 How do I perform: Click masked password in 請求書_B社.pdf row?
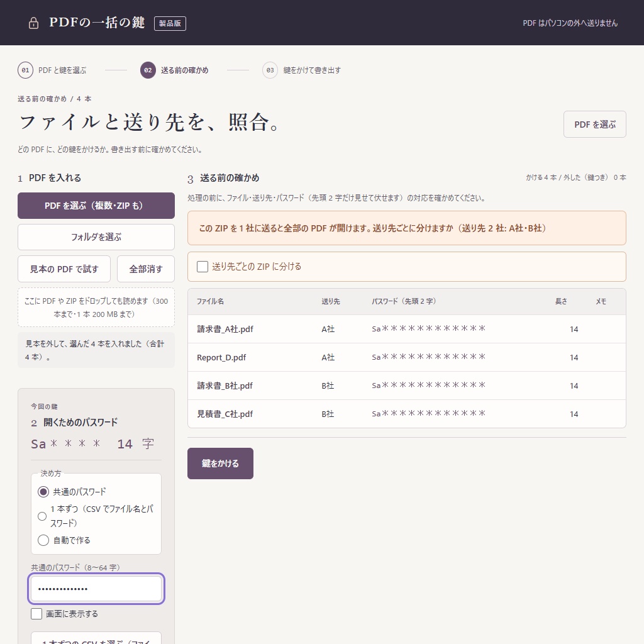[x=429, y=386]
